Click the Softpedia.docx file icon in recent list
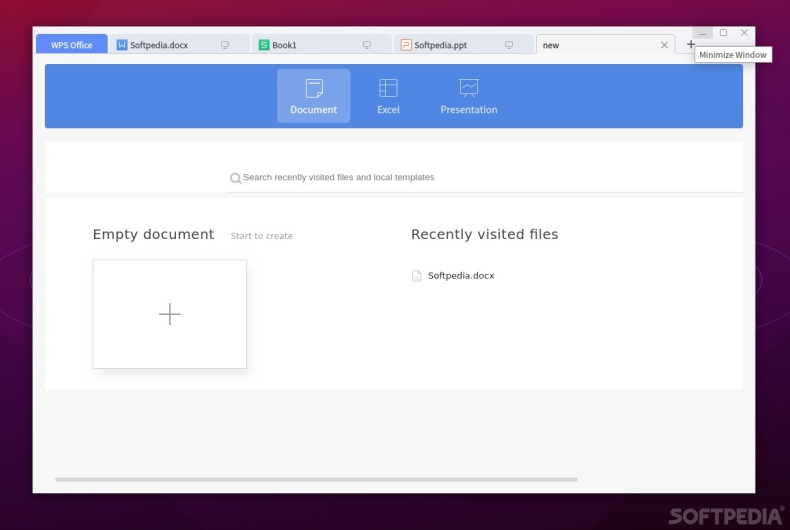This screenshot has width=790, height=530. click(x=417, y=276)
